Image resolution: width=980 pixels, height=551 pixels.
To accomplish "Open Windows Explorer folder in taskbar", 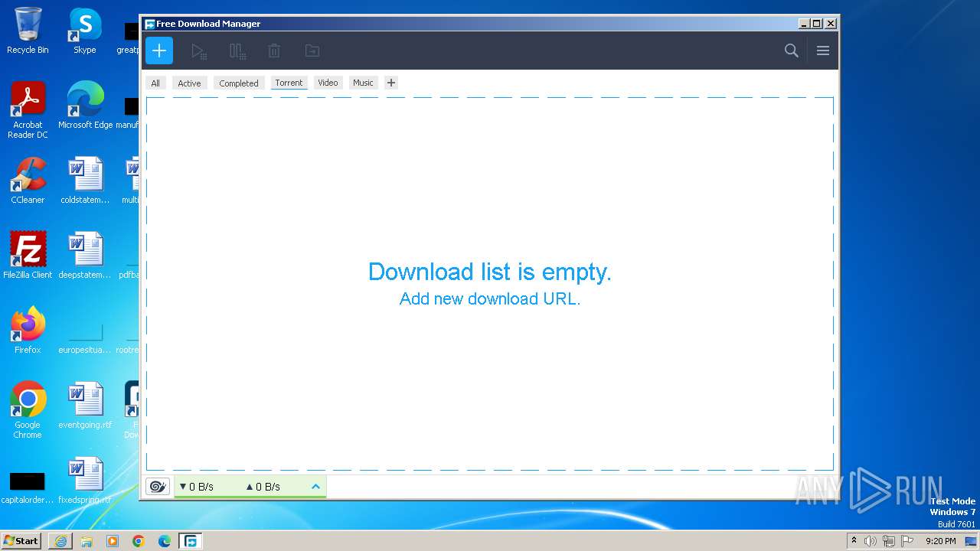I will click(87, 541).
